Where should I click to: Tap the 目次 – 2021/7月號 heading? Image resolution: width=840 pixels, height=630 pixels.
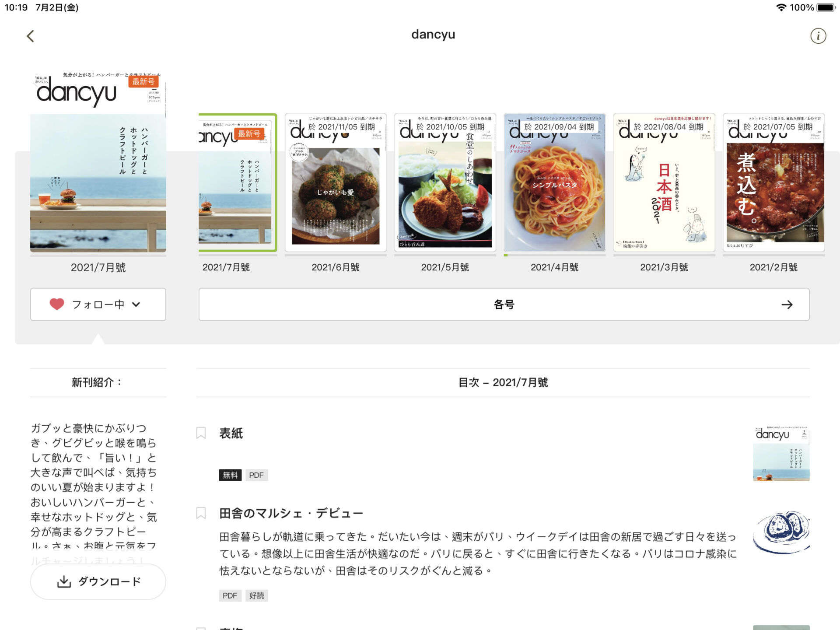[x=503, y=382]
